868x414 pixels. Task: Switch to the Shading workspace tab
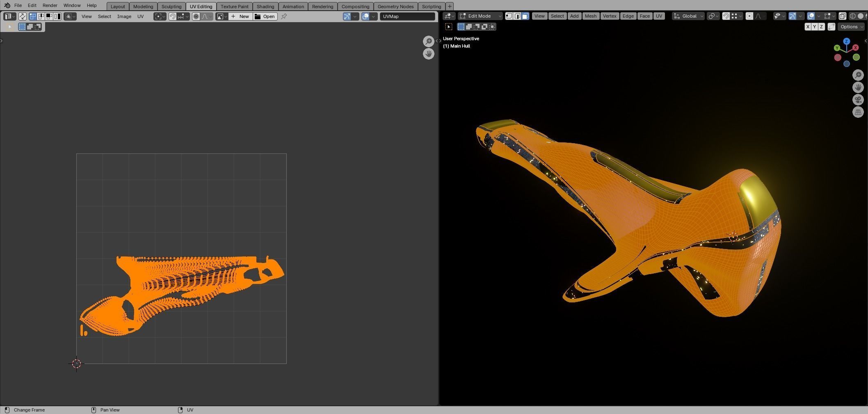pos(265,6)
